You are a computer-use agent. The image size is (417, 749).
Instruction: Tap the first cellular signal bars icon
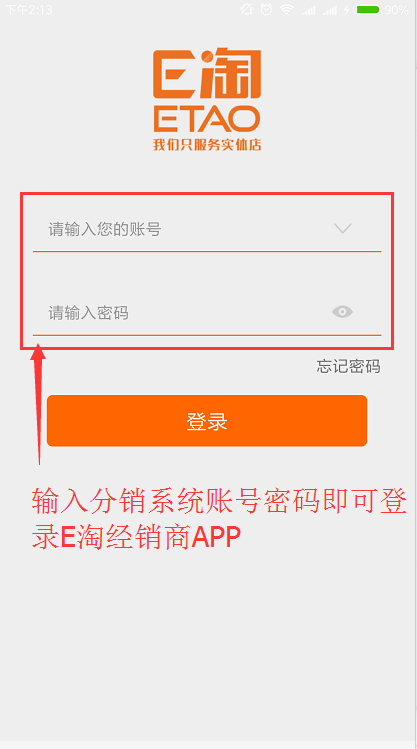308,10
